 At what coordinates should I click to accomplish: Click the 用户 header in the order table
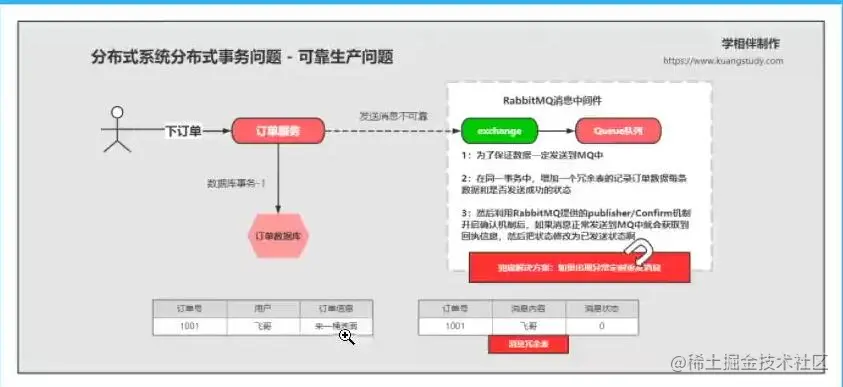point(263,309)
